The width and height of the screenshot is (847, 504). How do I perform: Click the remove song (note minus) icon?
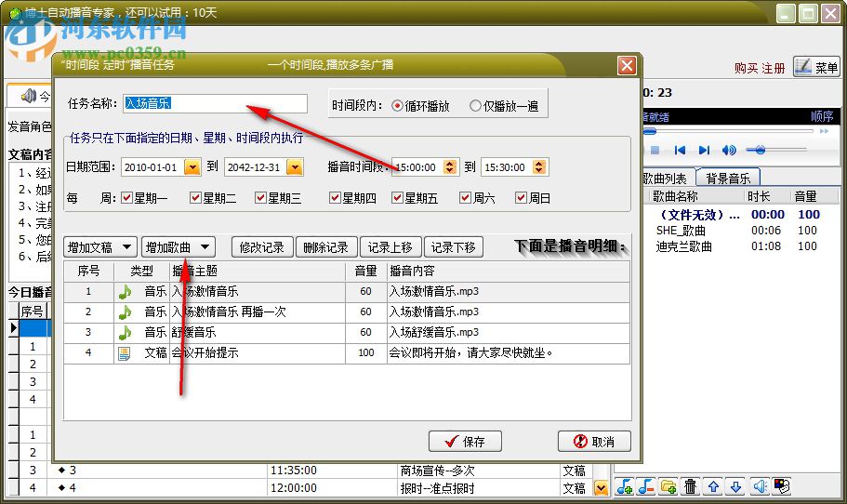click(646, 486)
